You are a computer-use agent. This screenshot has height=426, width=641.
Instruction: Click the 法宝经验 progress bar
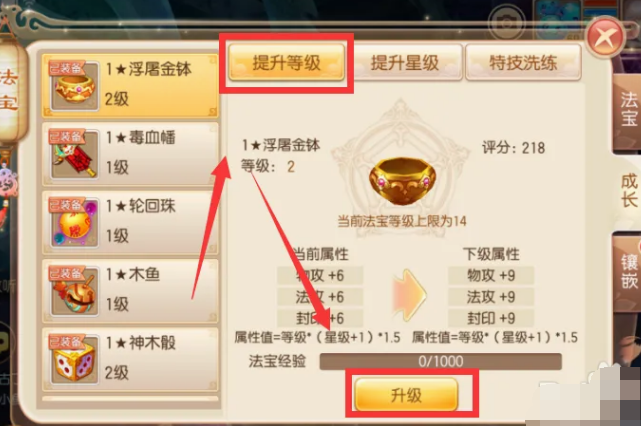point(441,361)
